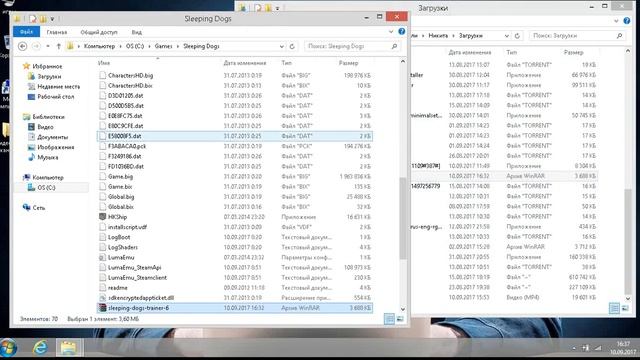Click OS (C:) in the address breadcrumb

click(x=135, y=46)
